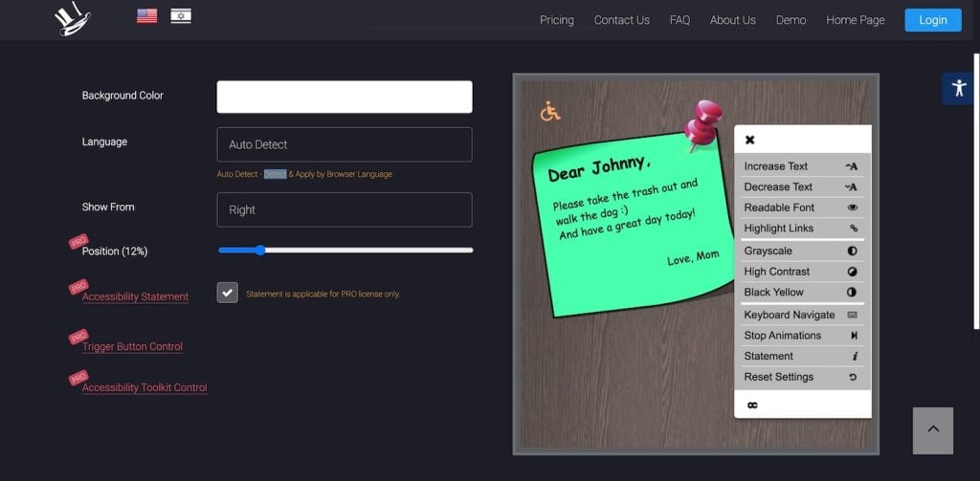Click the Grayscale half-circle icon
The image size is (980, 481).
click(852, 251)
